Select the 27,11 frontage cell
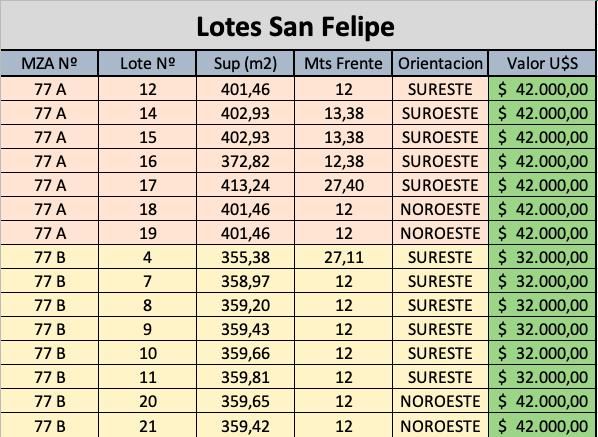The image size is (598, 437). point(343,257)
